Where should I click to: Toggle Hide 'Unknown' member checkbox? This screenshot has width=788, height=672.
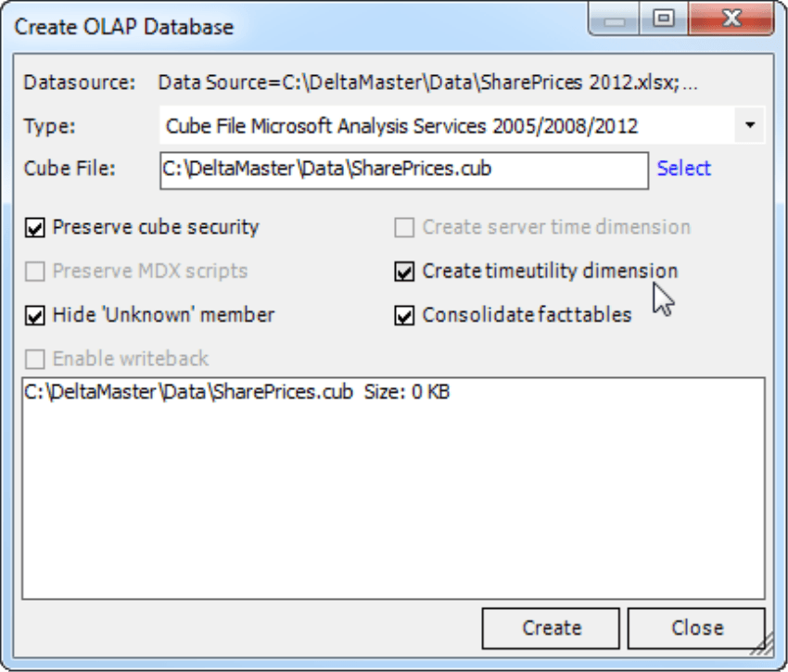coord(35,316)
